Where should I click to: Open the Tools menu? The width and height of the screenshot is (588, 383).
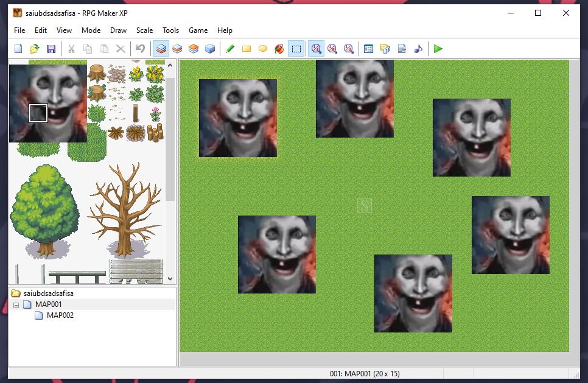pyautogui.click(x=170, y=30)
